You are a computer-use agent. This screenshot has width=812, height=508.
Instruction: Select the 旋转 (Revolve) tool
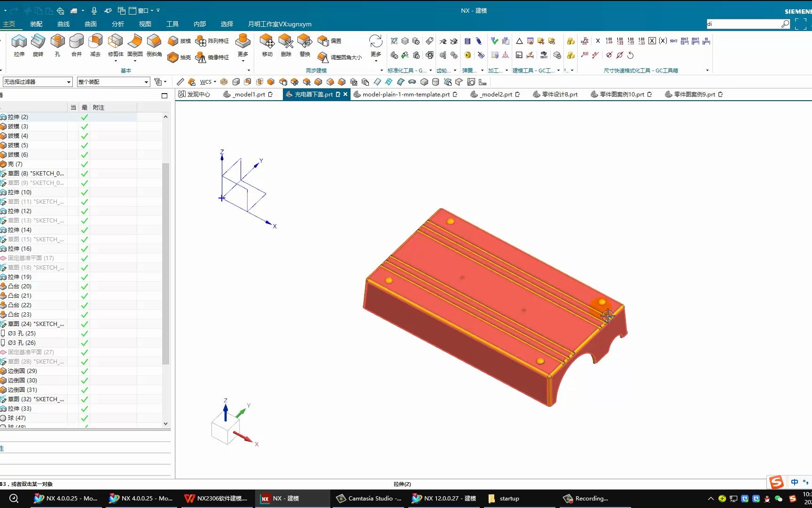[x=38, y=46]
